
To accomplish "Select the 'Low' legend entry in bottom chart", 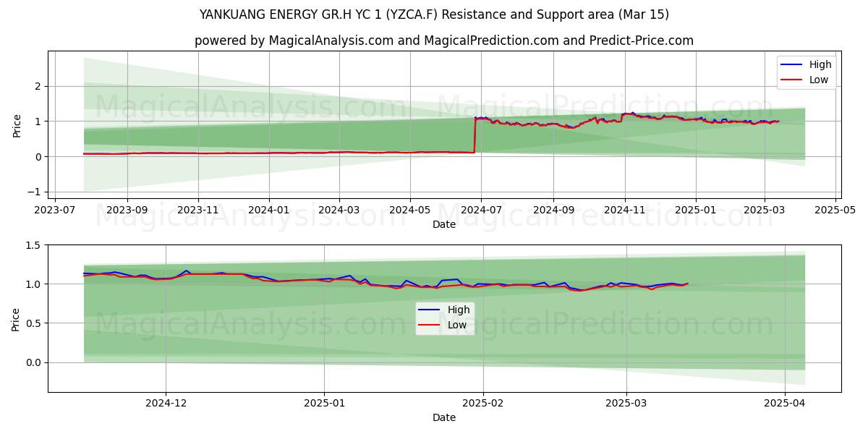I will pos(443,325).
